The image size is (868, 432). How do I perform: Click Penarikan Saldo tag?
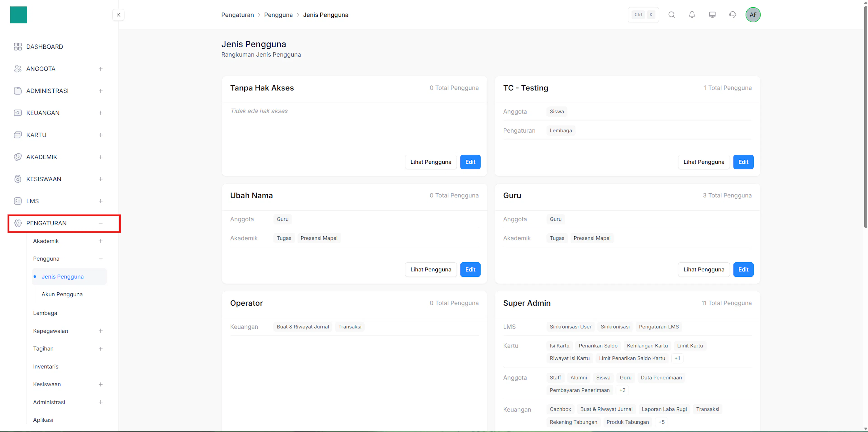coord(598,346)
